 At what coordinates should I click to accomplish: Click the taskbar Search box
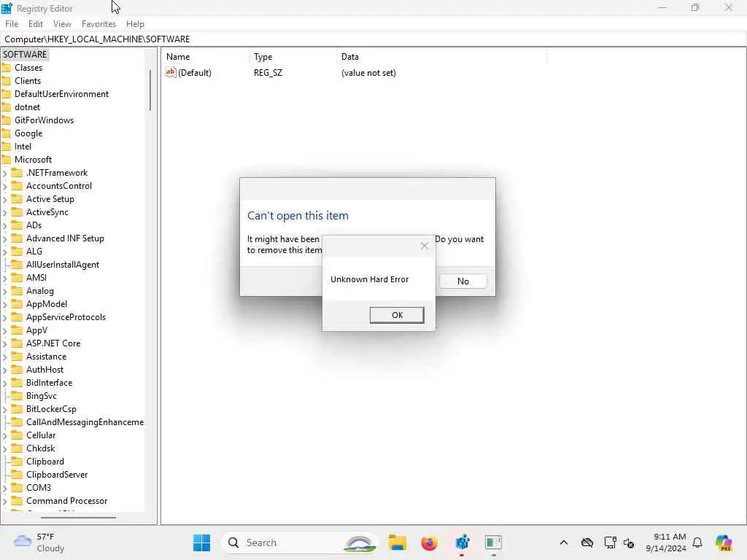(x=300, y=542)
